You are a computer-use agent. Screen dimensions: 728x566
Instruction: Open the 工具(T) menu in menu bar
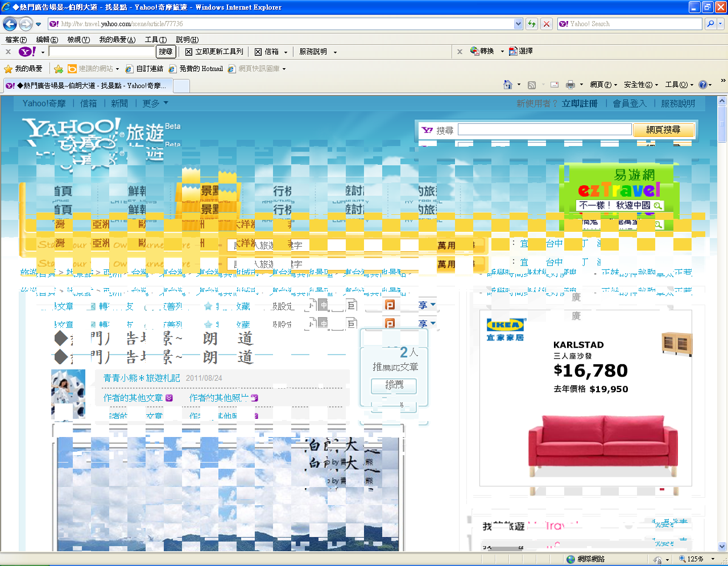coord(156,40)
